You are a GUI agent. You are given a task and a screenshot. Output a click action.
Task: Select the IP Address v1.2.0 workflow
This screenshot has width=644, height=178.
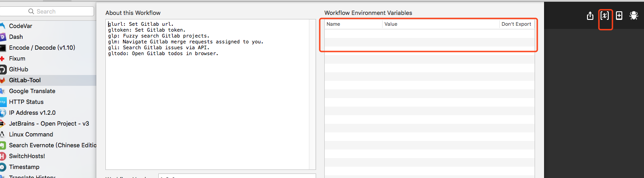pyautogui.click(x=48, y=112)
